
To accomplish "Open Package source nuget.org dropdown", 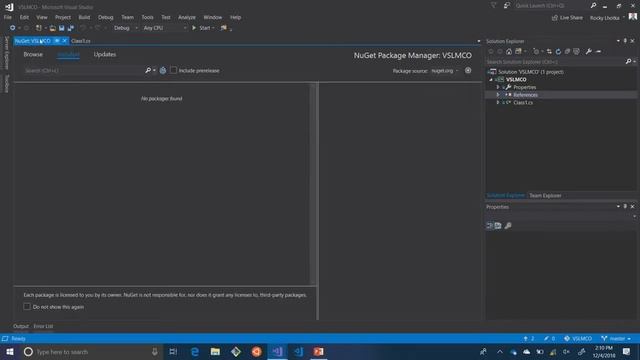I will point(445,71).
